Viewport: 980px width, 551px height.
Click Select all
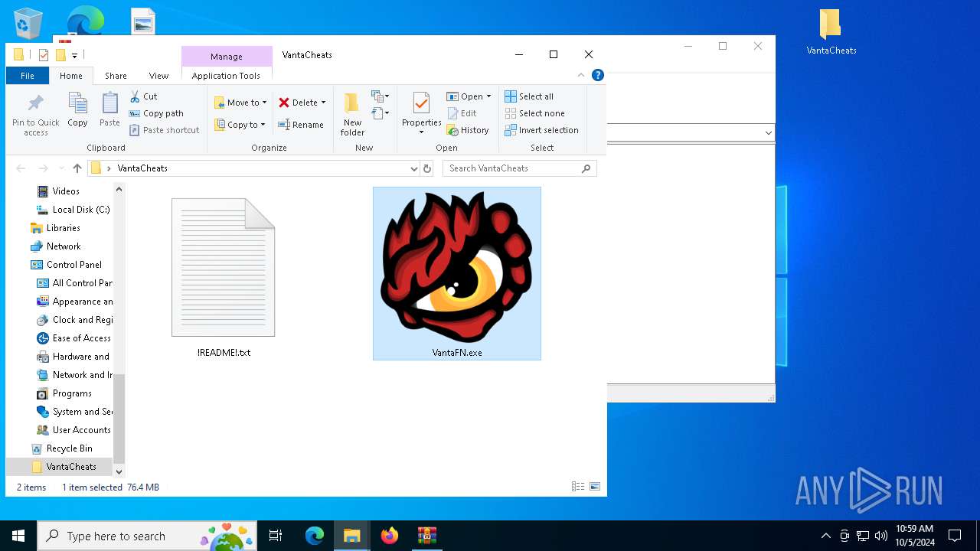point(529,96)
